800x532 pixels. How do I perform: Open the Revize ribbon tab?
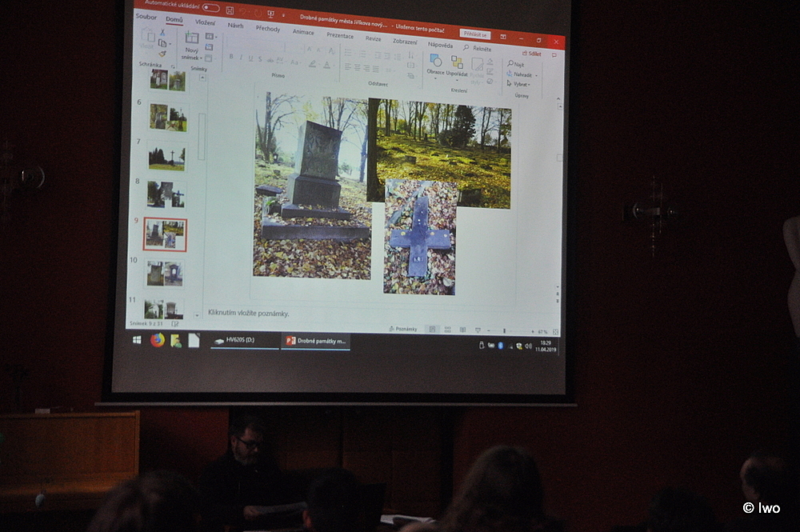coord(373,38)
